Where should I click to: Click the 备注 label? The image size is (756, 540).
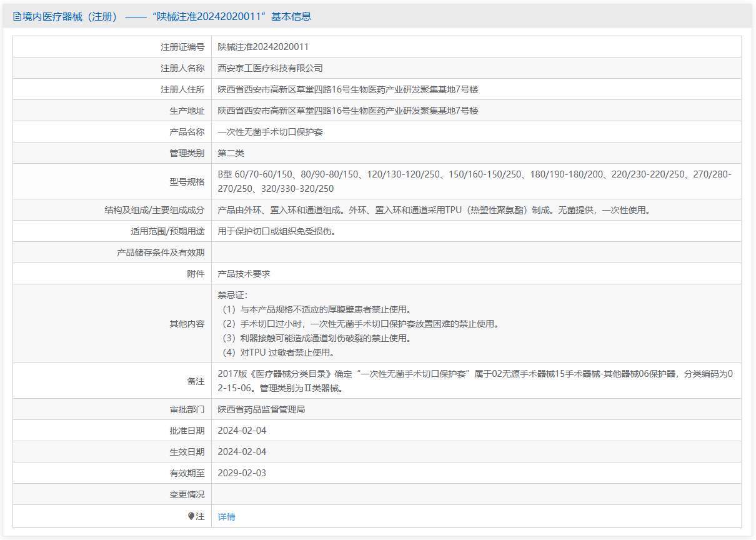(x=196, y=381)
